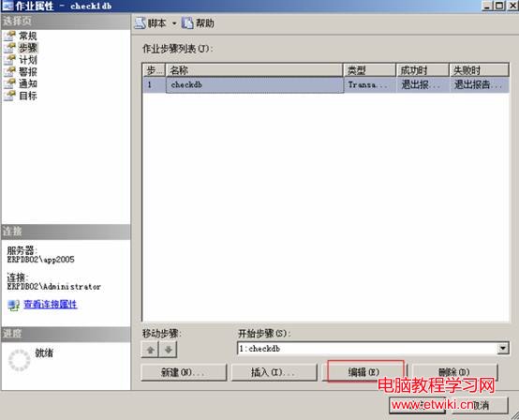Minimize the 作业属性 window
Image resolution: width=519 pixels, height=420 pixels.
tap(487, 6)
